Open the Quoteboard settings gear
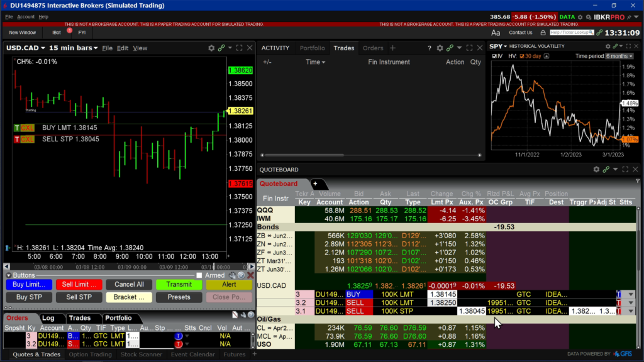Image resolution: width=644 pixels, height=362 pixels. pos(596,169)
